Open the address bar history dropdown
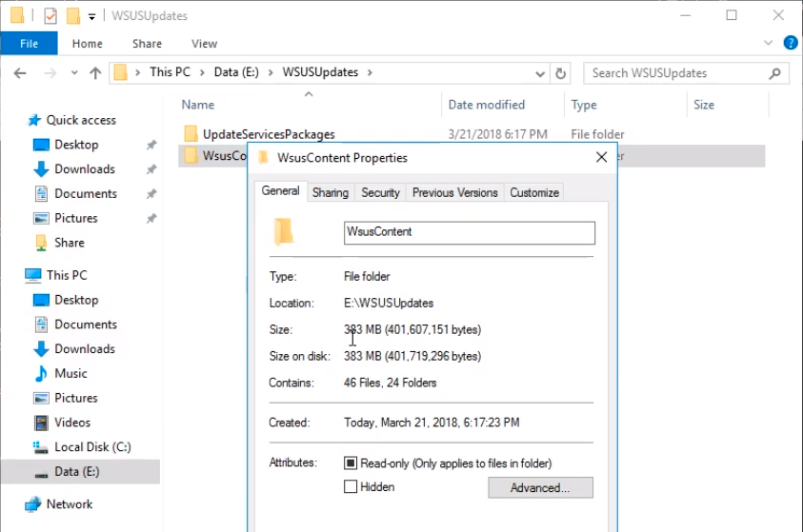This screenshot has width=803, height=532. pos(540,73)
